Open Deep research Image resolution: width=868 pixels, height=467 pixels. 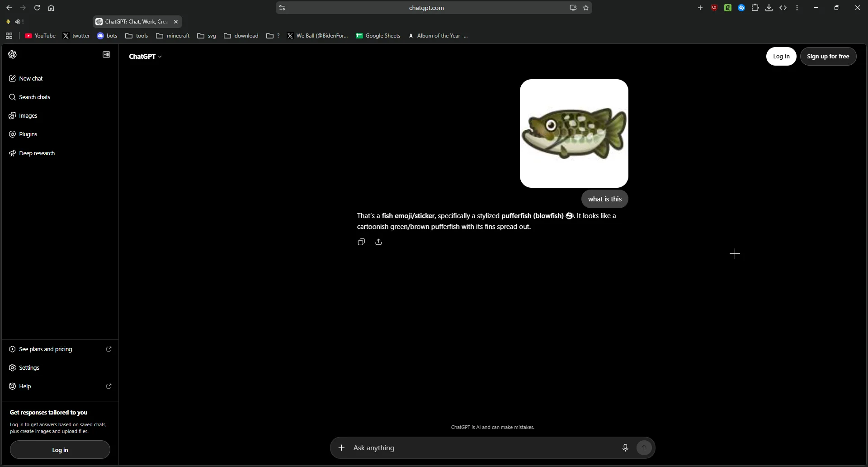(60, 153)
